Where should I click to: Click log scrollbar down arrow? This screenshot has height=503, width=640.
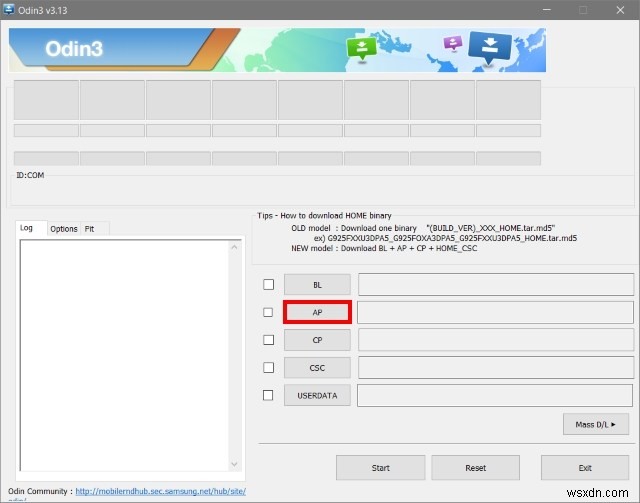(234, 464)
